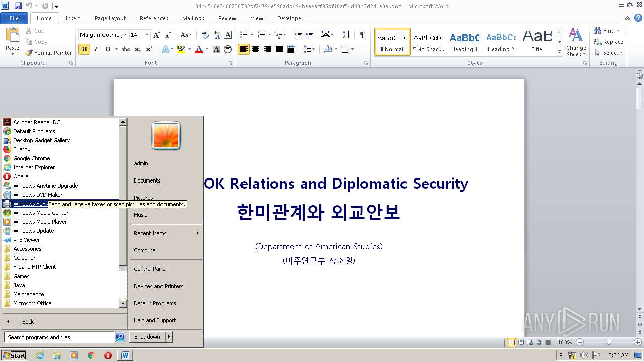Viewport: 644px width, 362px height.
Task: Click the Replace icon in Editing
Action: (598, 42)
